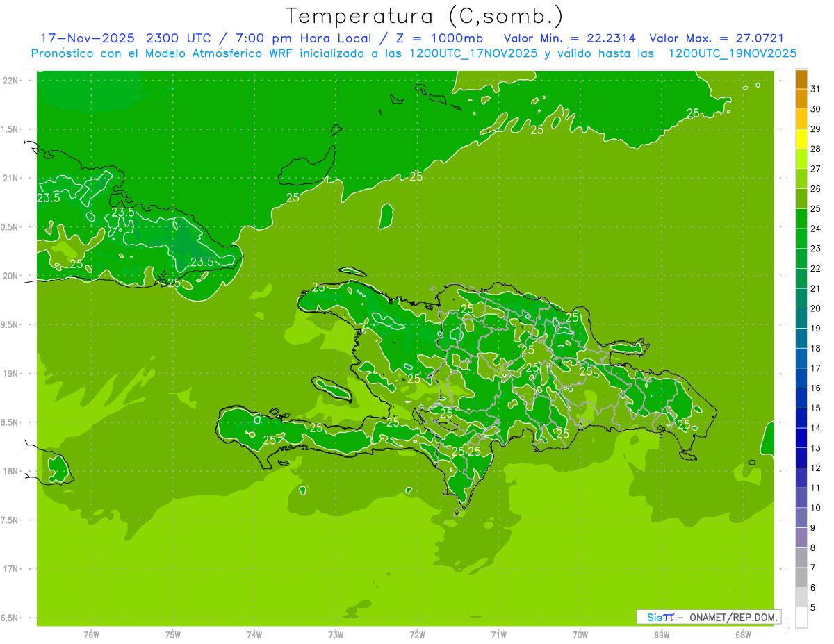Click the 72W longitude axis label

point(417,634)
